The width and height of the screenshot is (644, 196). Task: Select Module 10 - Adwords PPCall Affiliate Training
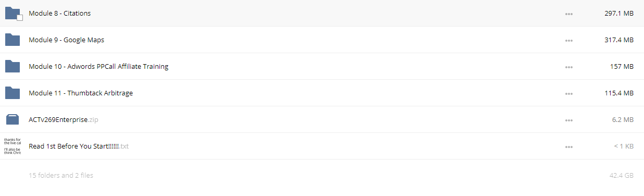coord(98,67)
